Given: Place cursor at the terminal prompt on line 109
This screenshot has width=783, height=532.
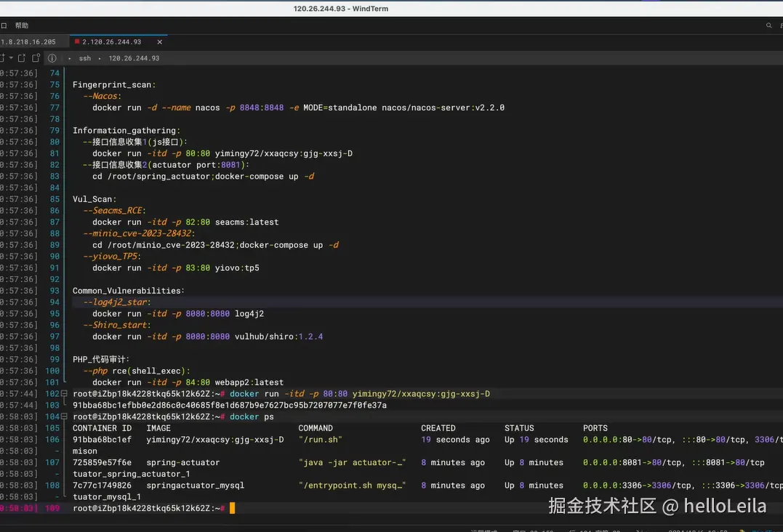Looking at the screenshot, I should click(x=231, y=507).
